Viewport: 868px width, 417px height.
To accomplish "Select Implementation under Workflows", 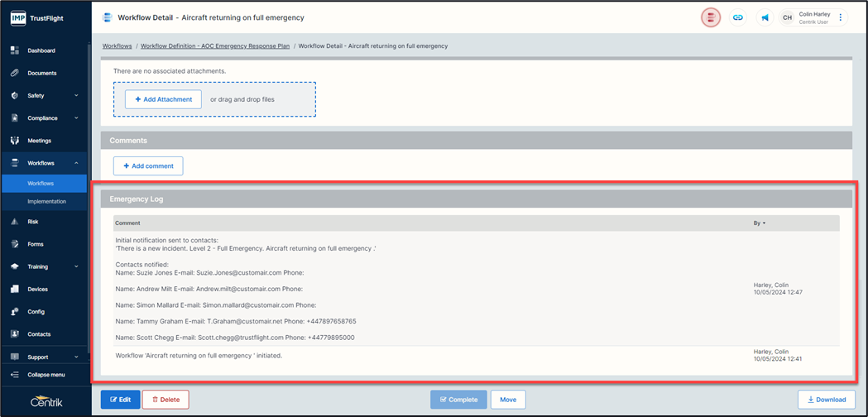I will pyautogui.click(x=46, y=201).
